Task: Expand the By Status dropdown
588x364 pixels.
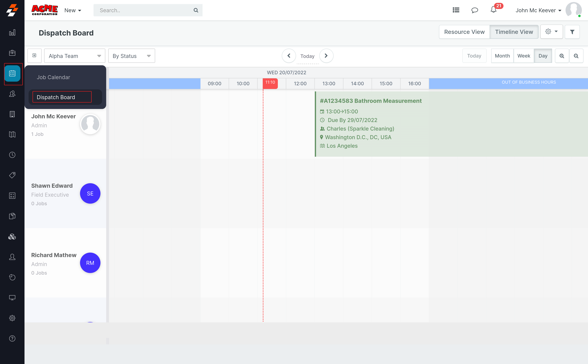Action: (131, 56)
